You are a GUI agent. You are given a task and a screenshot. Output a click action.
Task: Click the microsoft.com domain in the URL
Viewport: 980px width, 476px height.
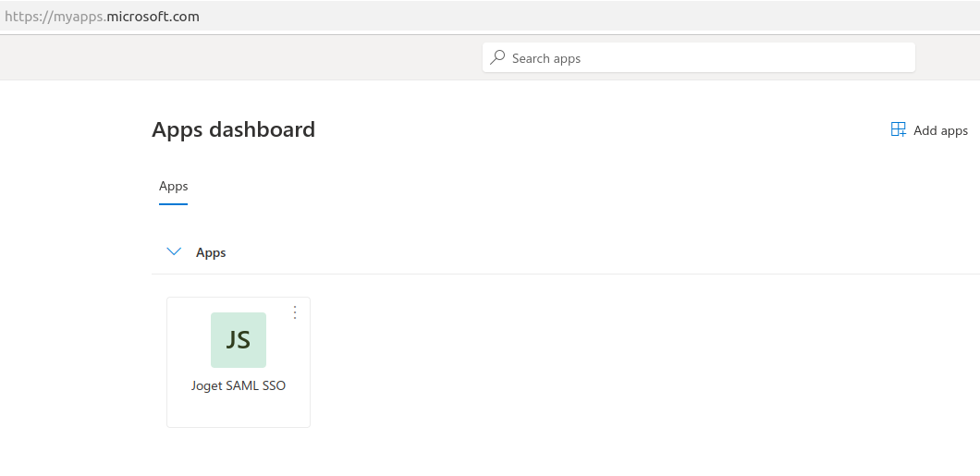(x=153, y=17)
